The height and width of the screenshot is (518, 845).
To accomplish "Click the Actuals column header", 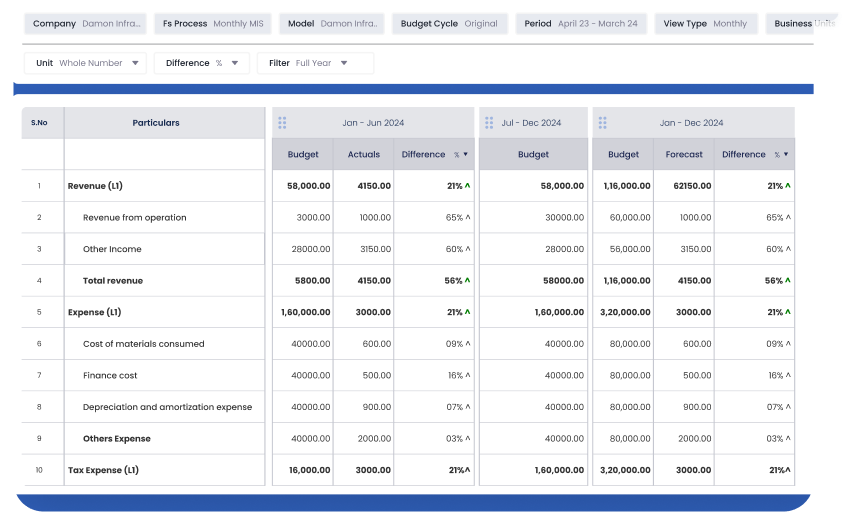I will (364, 154).
